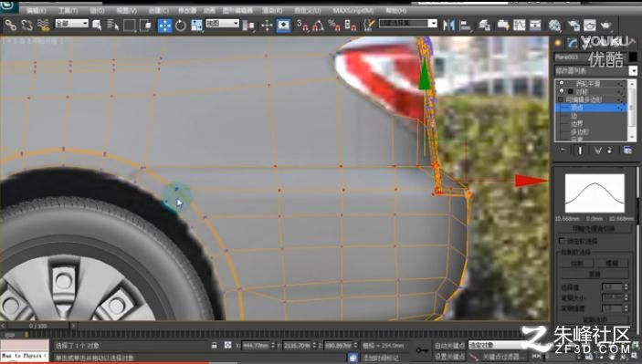Open the Select by Name list icon
This screenshot has width=642, height=364.
[113, 26]
